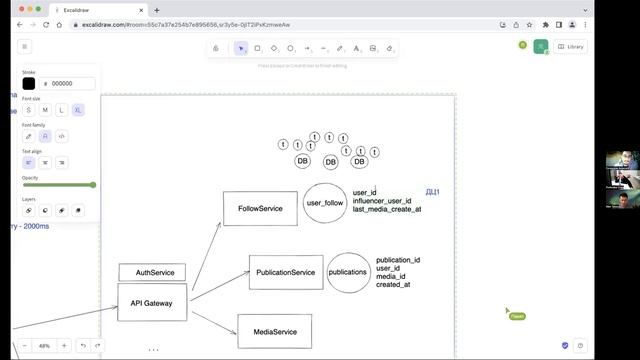Viewport: 640px width, 360px height.
Task: Set font size to M
Action: point(45,110)
